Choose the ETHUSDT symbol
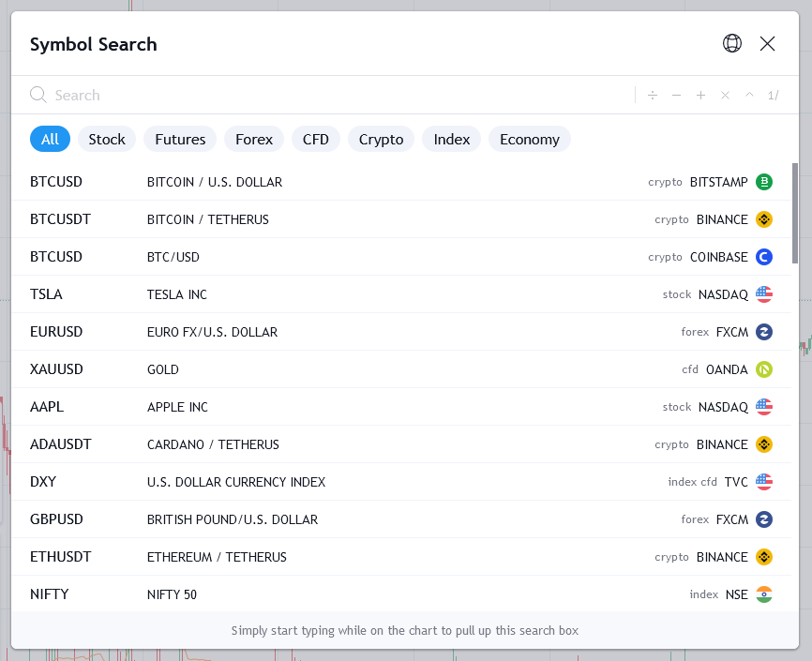Screen dimensions: 812x661 coord(61,557)
